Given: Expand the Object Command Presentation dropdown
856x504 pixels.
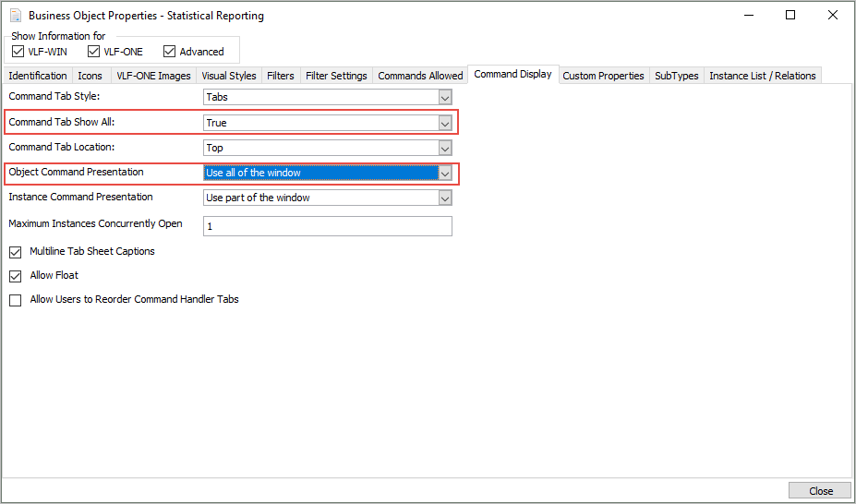Looking at the screenshot, I should point(445,173).
